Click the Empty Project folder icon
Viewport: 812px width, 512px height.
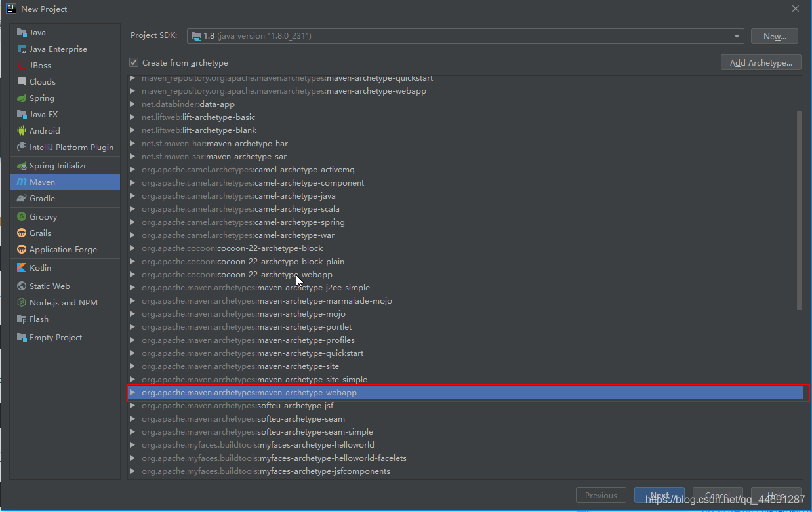tap(22, 338)
